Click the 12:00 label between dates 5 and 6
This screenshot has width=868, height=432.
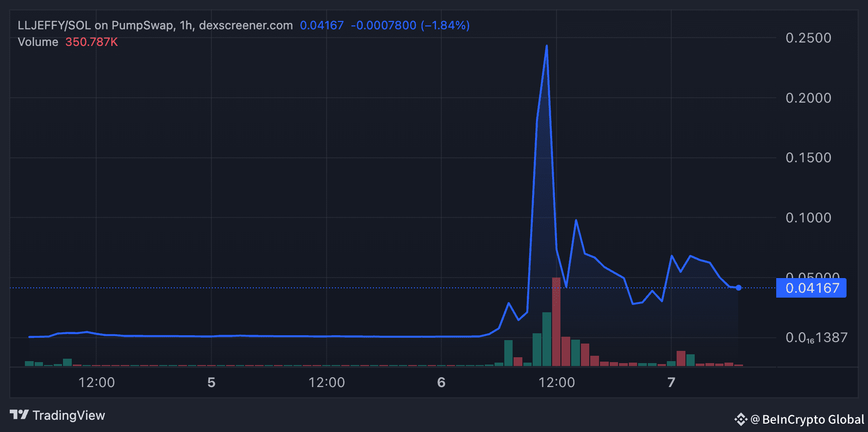pyautogui.click(x=327, y=383)
